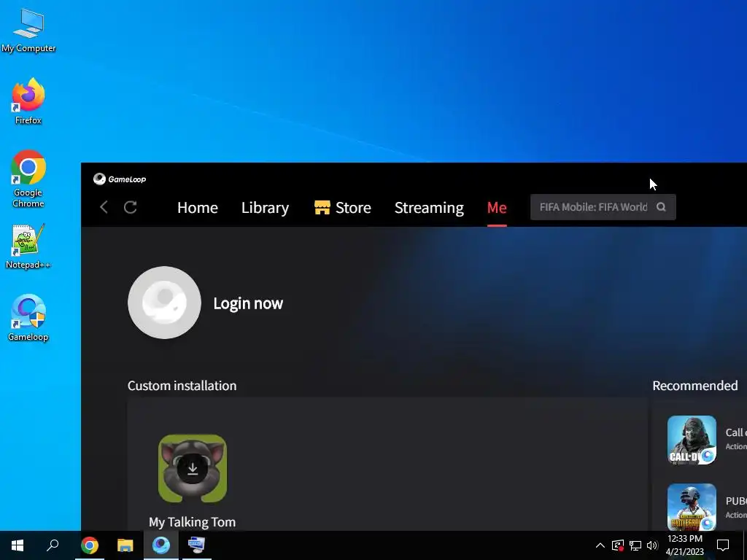This screenshot has height=560, width=747.
Task: Select Google Chrome desktop shortcut
Action: 28,179
